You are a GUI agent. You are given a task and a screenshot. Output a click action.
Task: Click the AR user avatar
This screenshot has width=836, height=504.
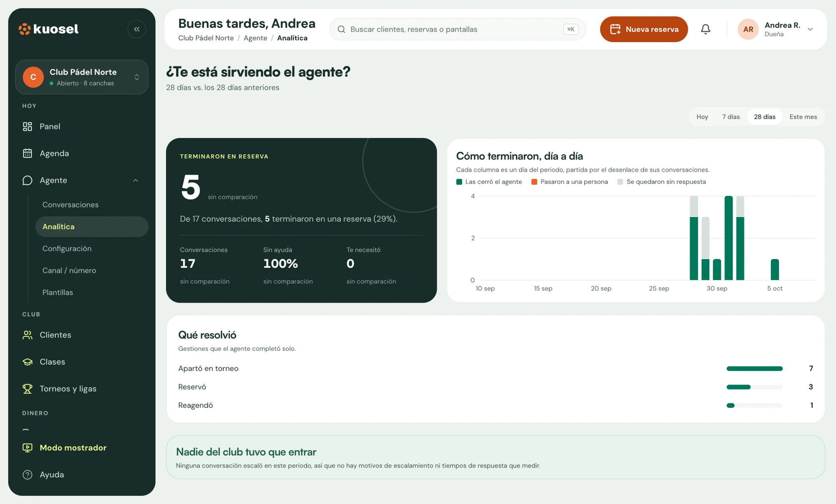pos(748,29)
